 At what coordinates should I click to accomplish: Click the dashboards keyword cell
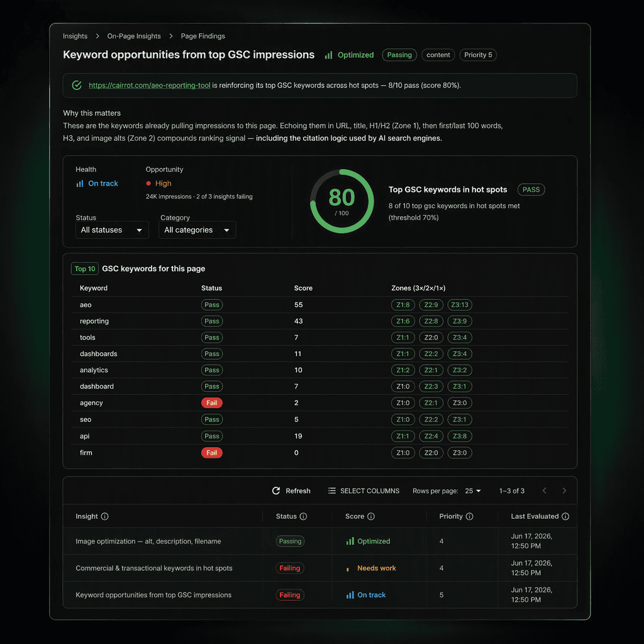click(x=99, y=354)
